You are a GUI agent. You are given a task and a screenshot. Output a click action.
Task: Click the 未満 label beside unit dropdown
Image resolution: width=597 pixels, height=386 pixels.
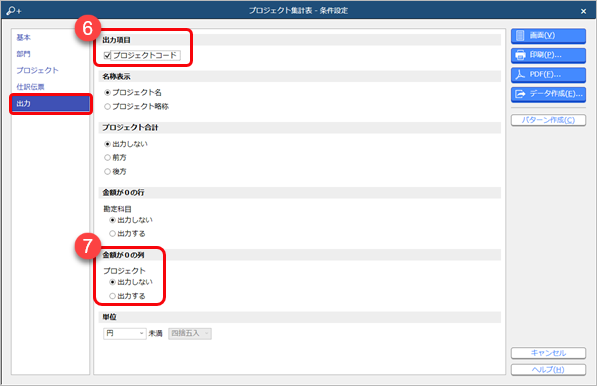(x=155, y=333)
